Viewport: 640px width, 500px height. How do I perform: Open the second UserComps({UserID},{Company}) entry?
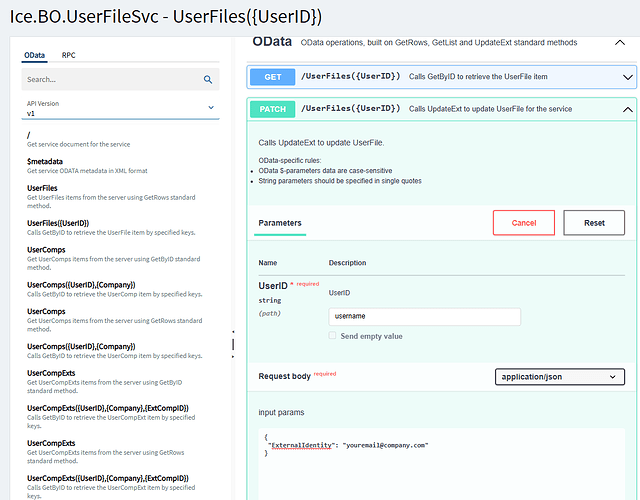pos(115,351)
